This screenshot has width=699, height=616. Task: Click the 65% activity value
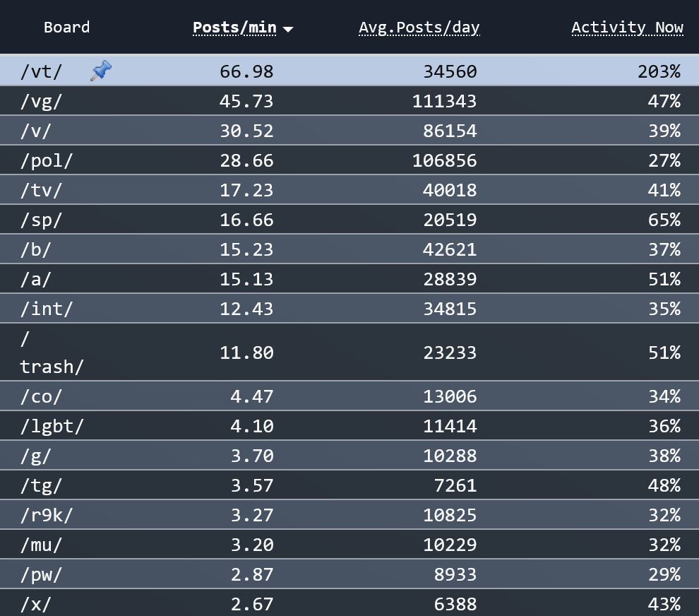pyautogui.click(x=664, y=220)
